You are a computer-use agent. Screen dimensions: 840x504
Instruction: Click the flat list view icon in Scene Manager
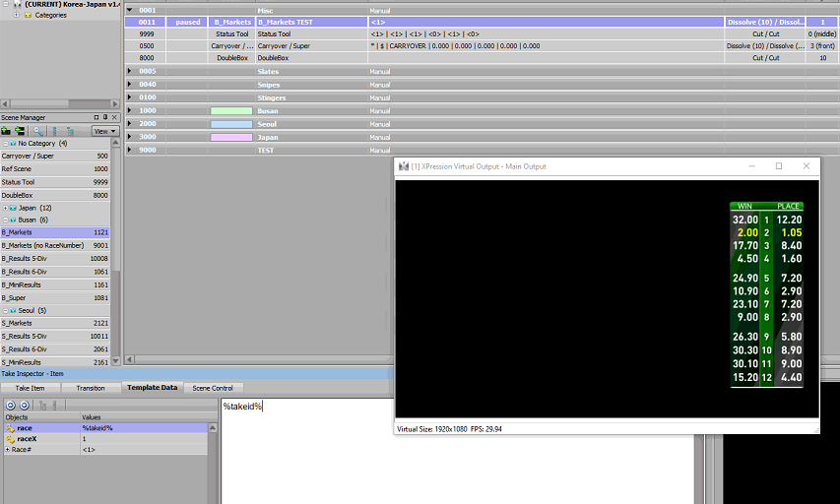pyautogui.click(x=54, y=131)
